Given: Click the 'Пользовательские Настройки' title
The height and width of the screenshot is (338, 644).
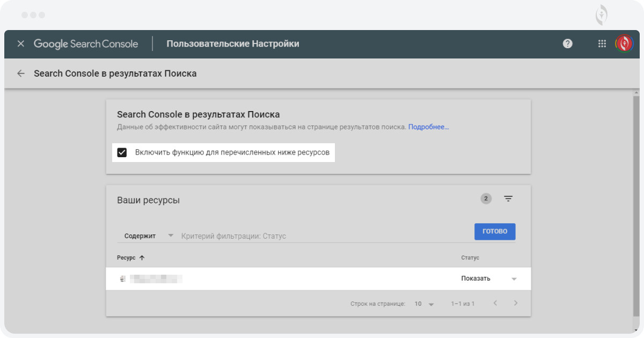Looking at the screenshot, I should point(233,44).
